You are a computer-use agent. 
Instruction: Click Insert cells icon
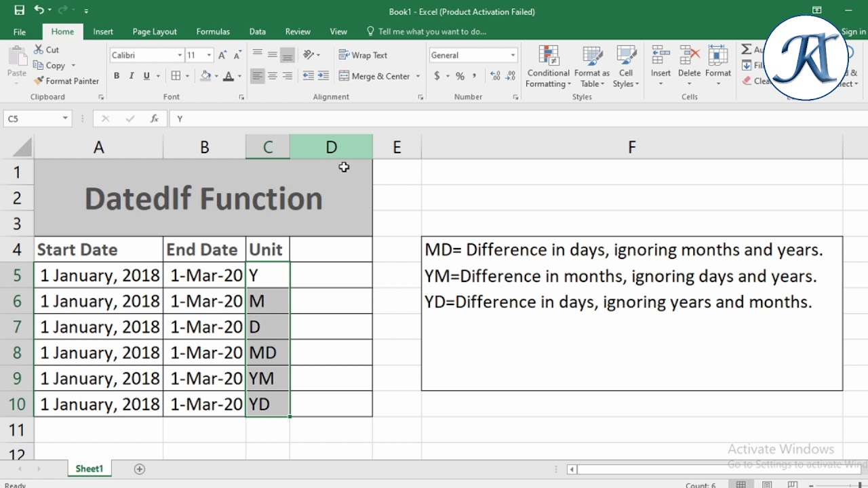[660, 66]
